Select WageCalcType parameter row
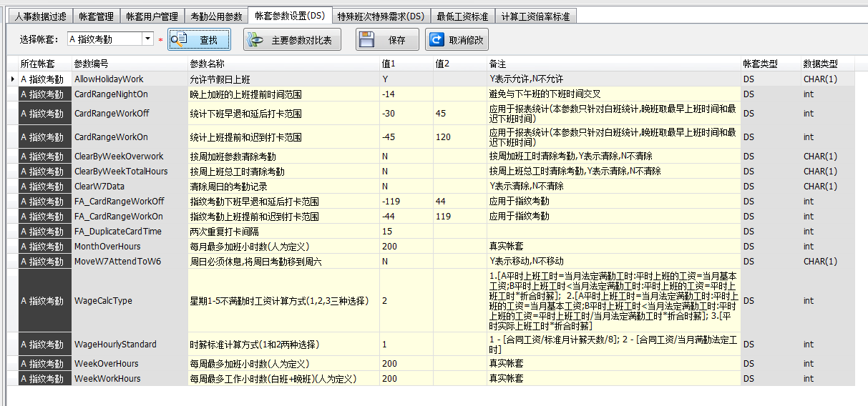The width and height of the screenshot is (868, 406). click(x=130, y=300)
